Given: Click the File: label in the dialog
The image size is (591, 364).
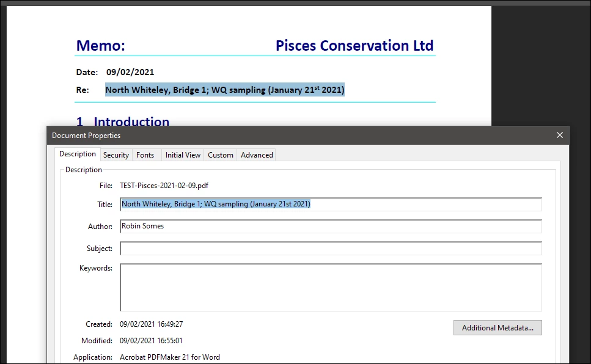Looking at the screenshot, I should (x=106, y=186).
